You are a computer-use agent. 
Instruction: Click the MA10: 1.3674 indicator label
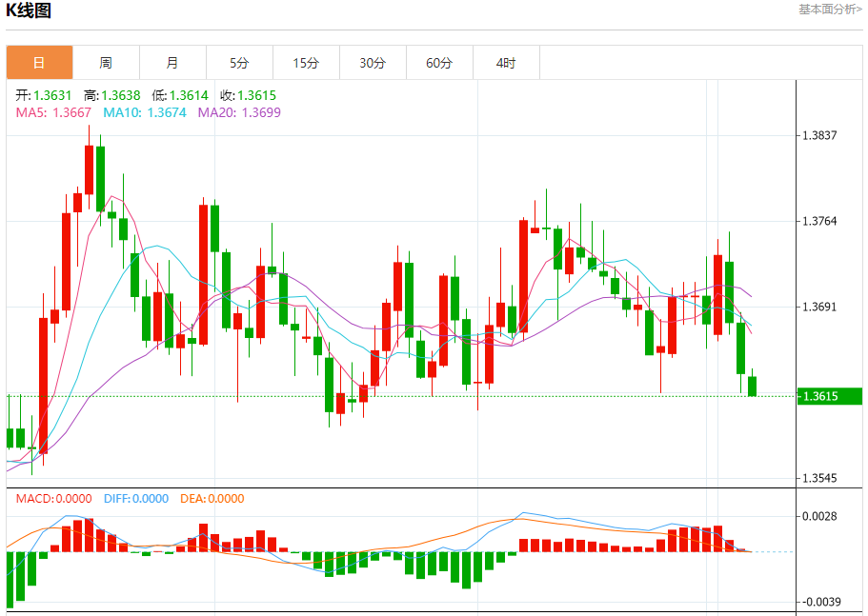[145, 112]
